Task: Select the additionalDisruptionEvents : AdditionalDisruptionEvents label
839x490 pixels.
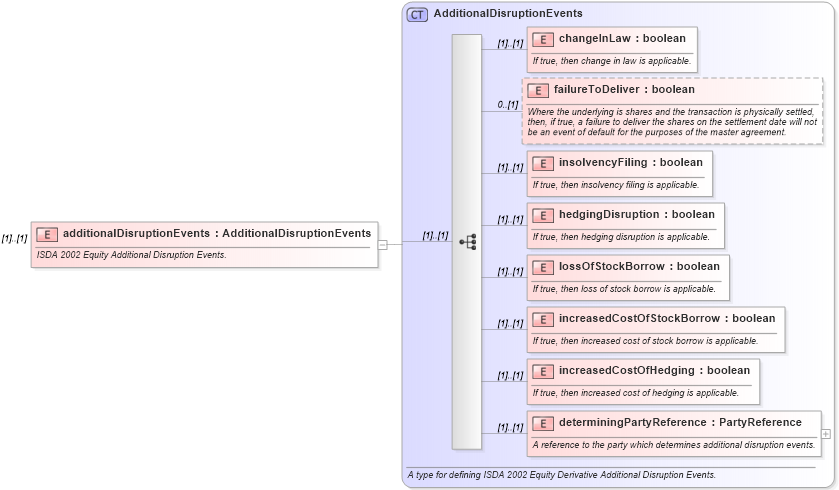Action: [217, 233]
